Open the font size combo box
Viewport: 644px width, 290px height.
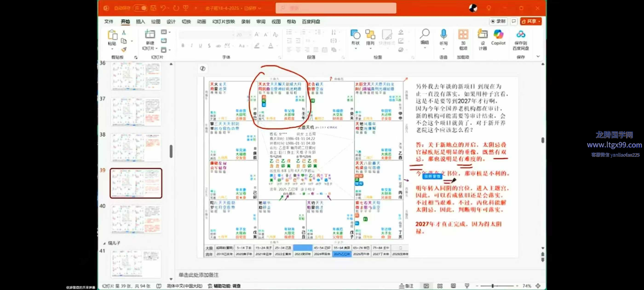tap(244, 35)
